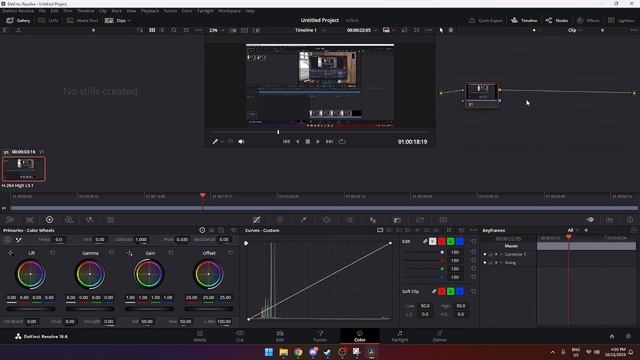Jump to the first frame button
The height and width of the screenshot is (360, 640).
(287, 142)
